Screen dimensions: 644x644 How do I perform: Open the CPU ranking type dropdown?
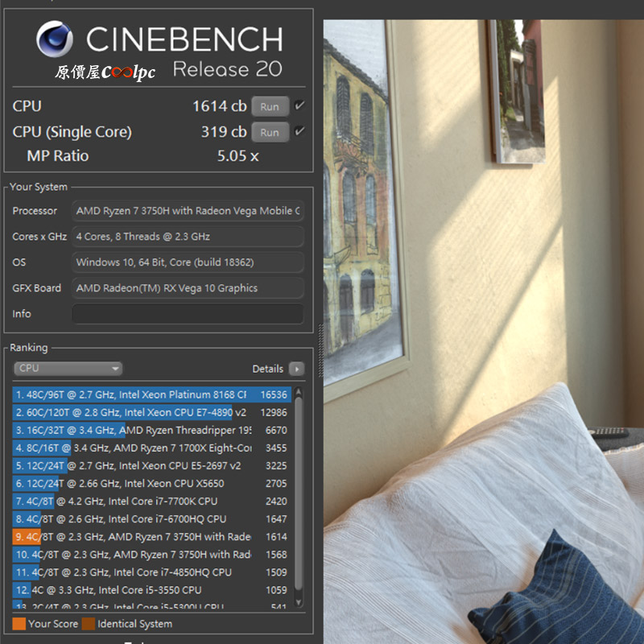click(x=68, y=369)
